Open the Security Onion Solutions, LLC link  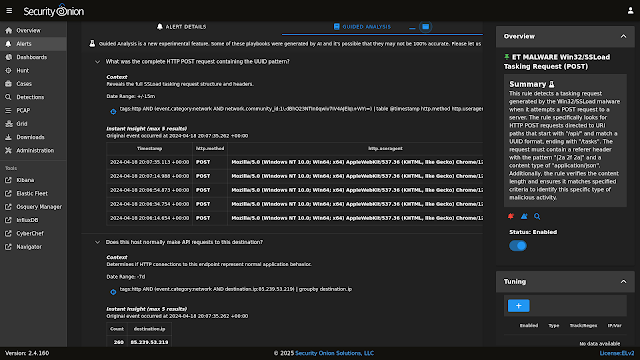[334, 353]
